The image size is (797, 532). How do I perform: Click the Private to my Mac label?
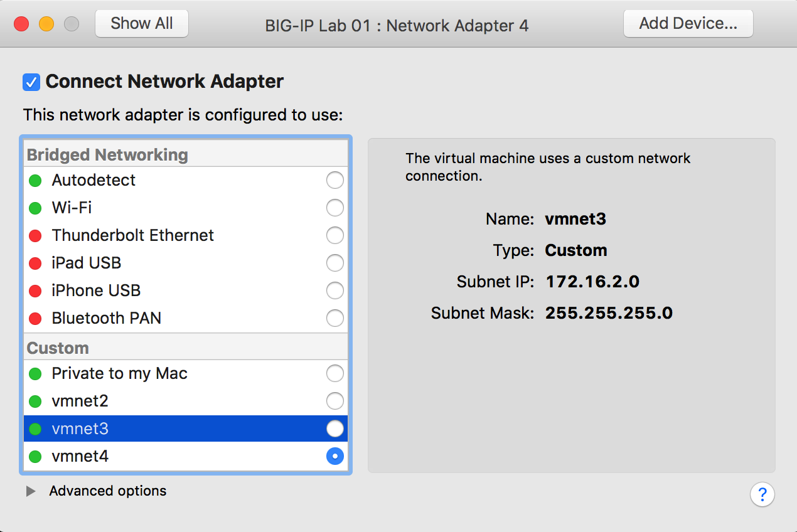click(120, 374)
